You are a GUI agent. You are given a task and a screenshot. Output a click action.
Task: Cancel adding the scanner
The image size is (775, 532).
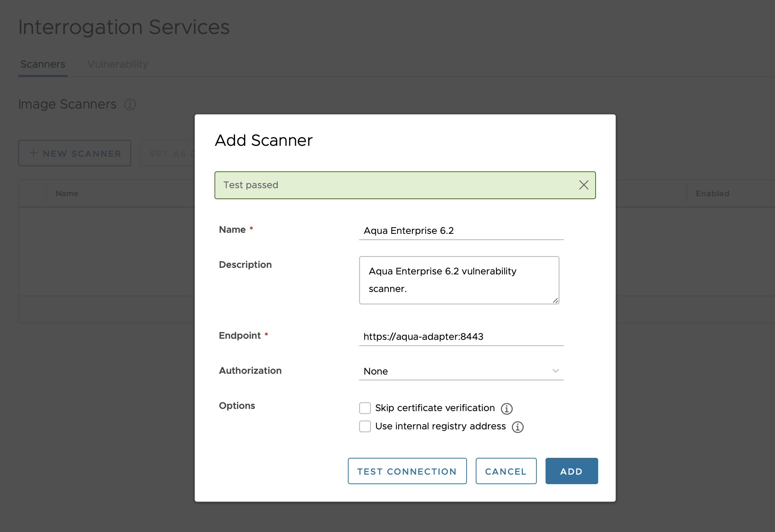coord(506,471)
